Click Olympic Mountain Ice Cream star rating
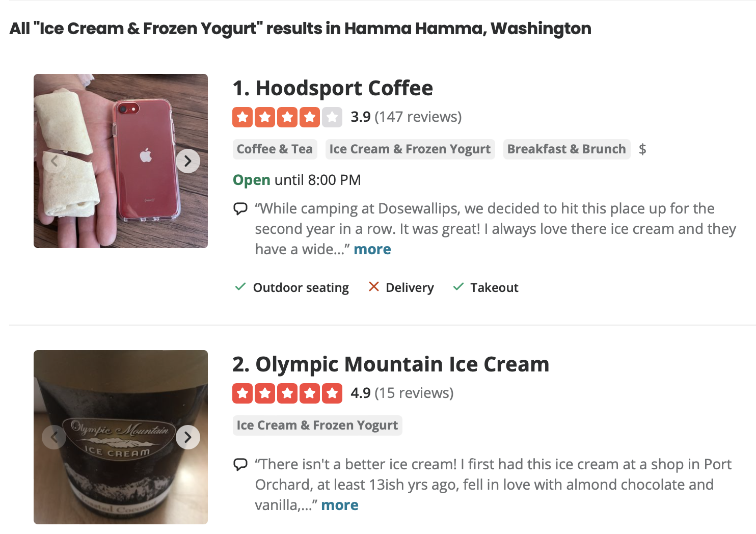This screenshot has width=756, height=534. click(287, 393)
